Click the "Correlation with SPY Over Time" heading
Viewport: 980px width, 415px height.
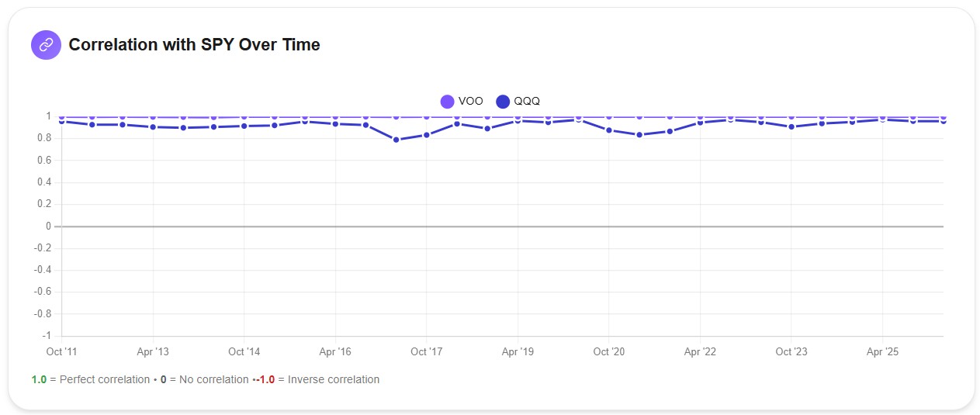(x=194, y=45)
